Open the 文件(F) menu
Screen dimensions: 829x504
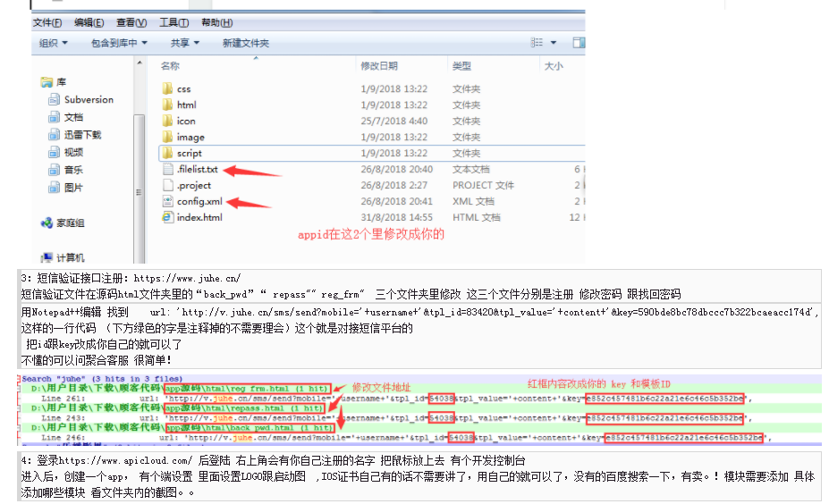pos(47,22)
